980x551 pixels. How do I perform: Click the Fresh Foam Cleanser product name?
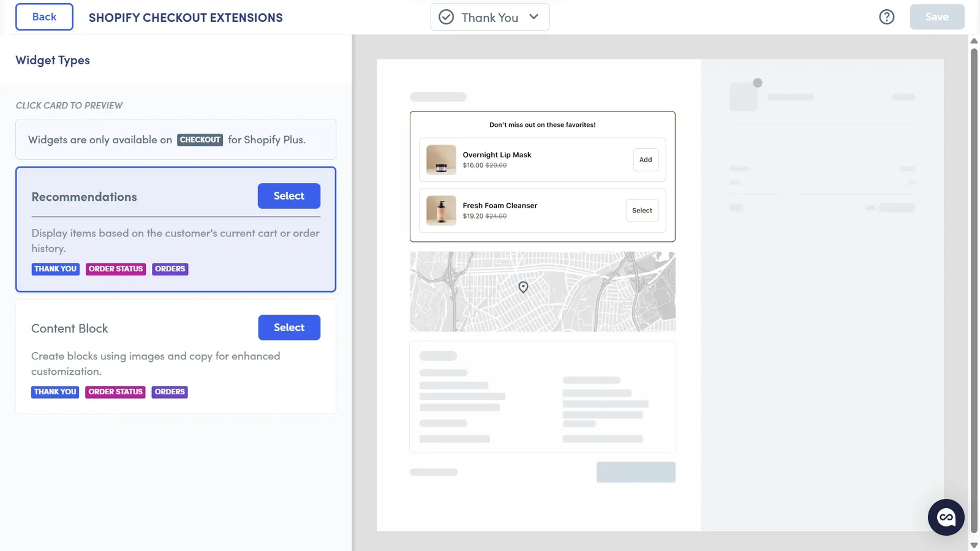pyautogui.click(x=500, y=206)
